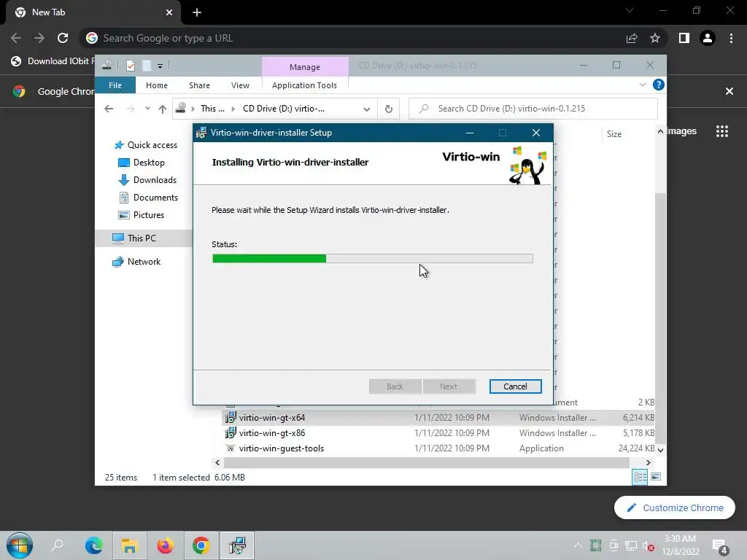Expand the Explorer ribbon chevron
Image resolution: width=747 pixels, height=560 pixels.
tap(643, 85)
